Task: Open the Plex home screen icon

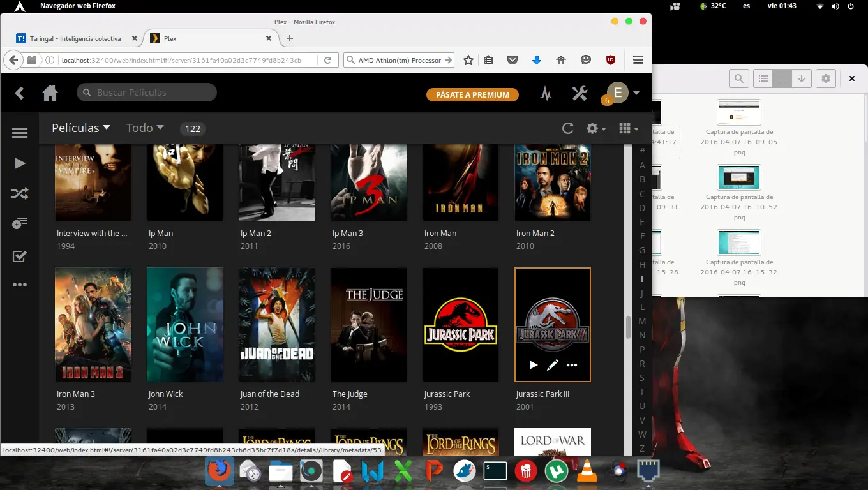Action: [x=50, y=93]
